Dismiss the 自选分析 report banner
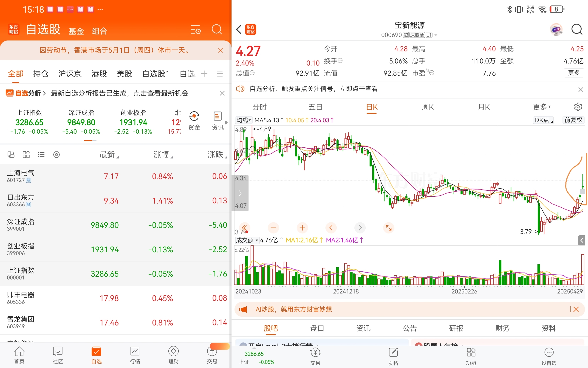This screenshot has width=588, height=368. (222, 93)
